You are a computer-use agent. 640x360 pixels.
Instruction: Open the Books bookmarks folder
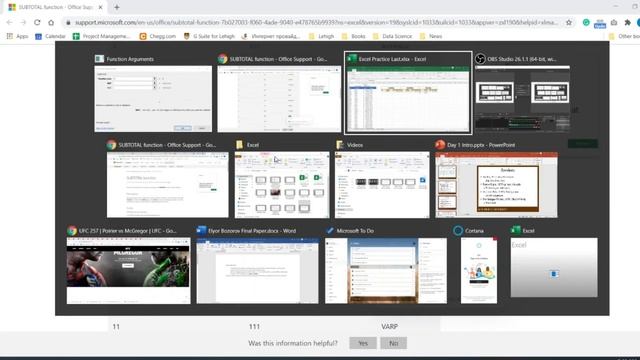353,36
